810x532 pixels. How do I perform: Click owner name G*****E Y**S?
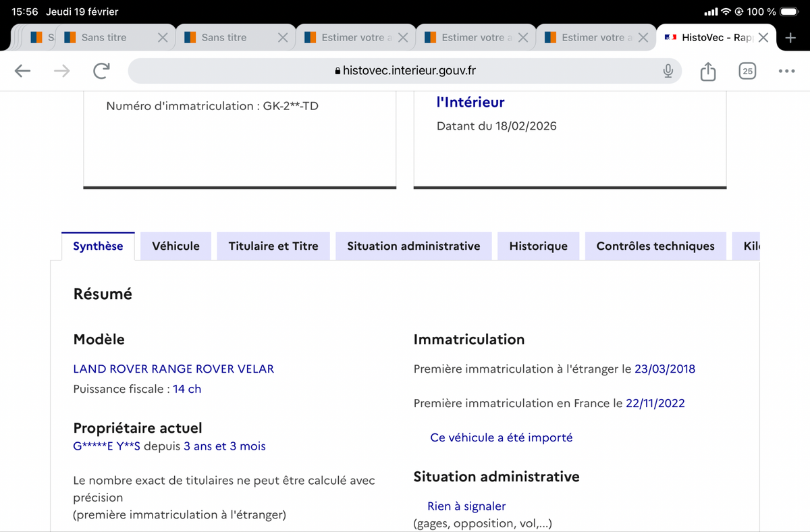[x=107, y=446]
